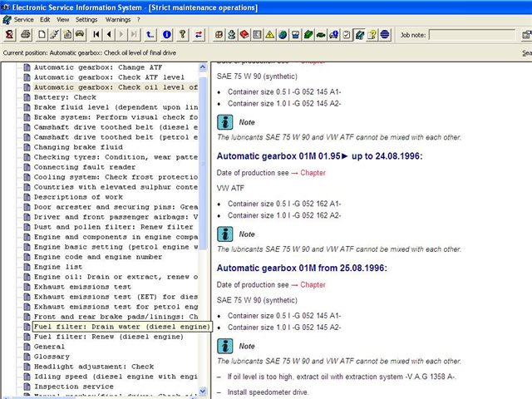
Task: Open the Edit menu
Action: pyautogui.click(x=45, y=20)
